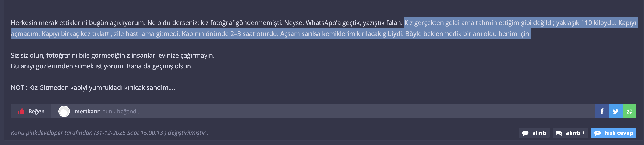Viewport: 644px width, 145px height.
Task: Click the 'bunu beğendi.' likes text
Action: pyautogui.click(x=121, y=111)
